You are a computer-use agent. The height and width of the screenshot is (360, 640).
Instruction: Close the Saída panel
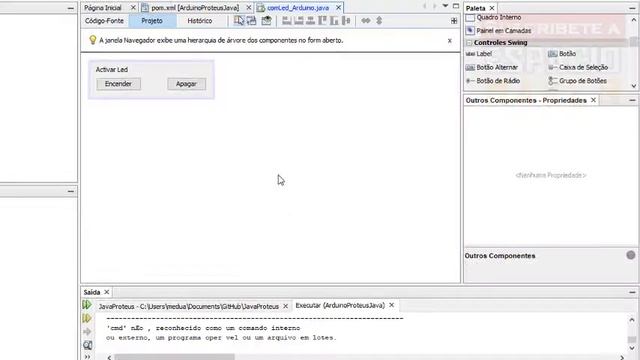coord(107,292)
